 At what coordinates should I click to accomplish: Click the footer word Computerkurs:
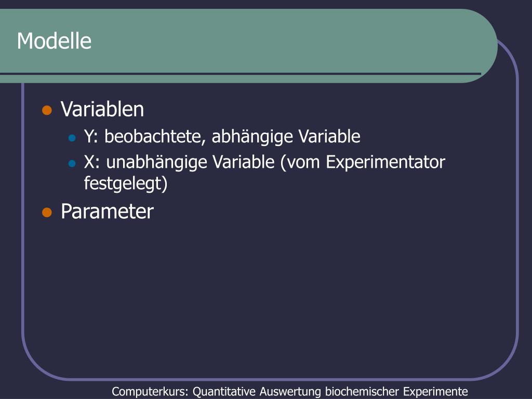coord(150,392)
